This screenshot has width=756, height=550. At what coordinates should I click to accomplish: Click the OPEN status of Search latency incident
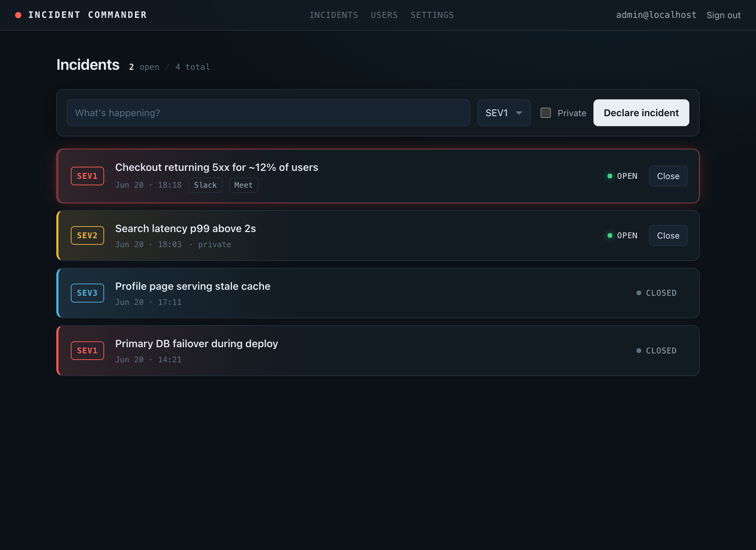click(x=622, y=235)
